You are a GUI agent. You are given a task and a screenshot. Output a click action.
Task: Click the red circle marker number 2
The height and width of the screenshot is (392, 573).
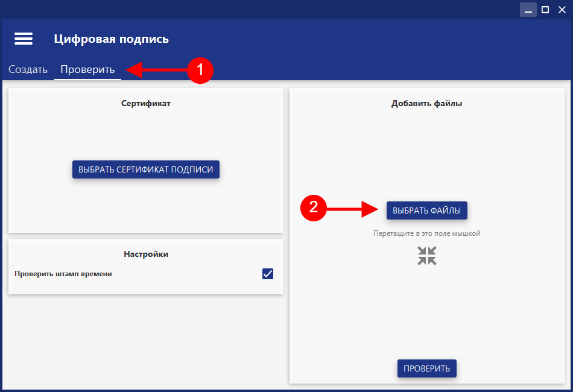point(313,209)
